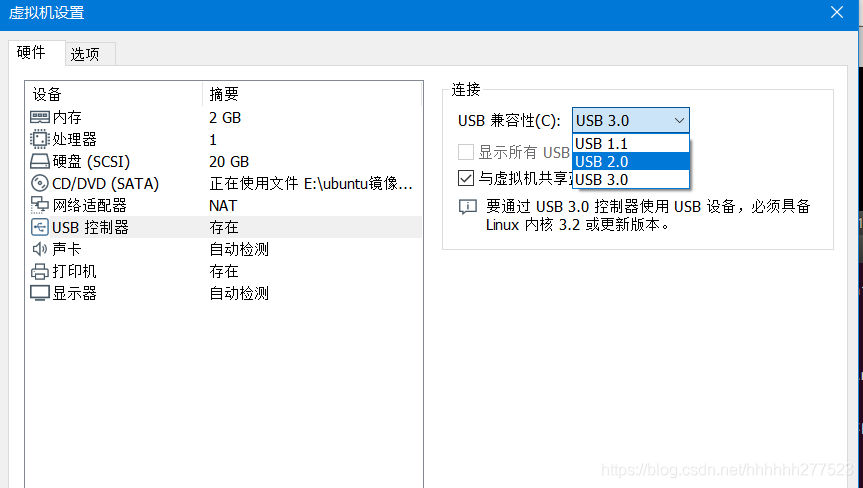Click the info icon beside USB 3.0 note
Viewport: 863px width, 488px height.
[467, 207]
